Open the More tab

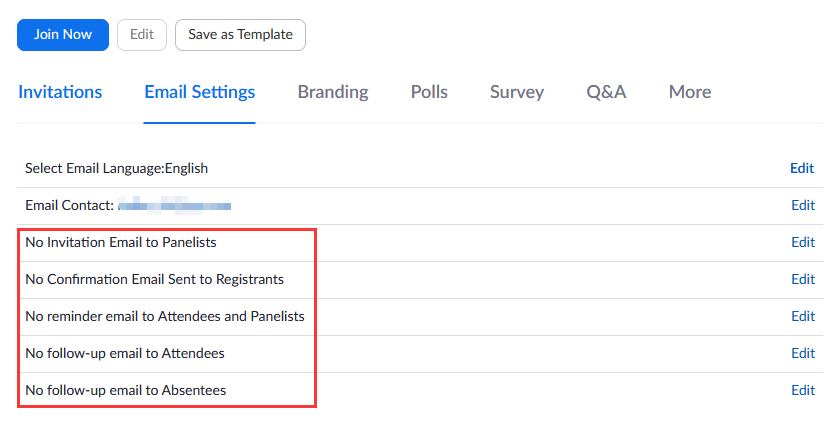pos(690,92)
